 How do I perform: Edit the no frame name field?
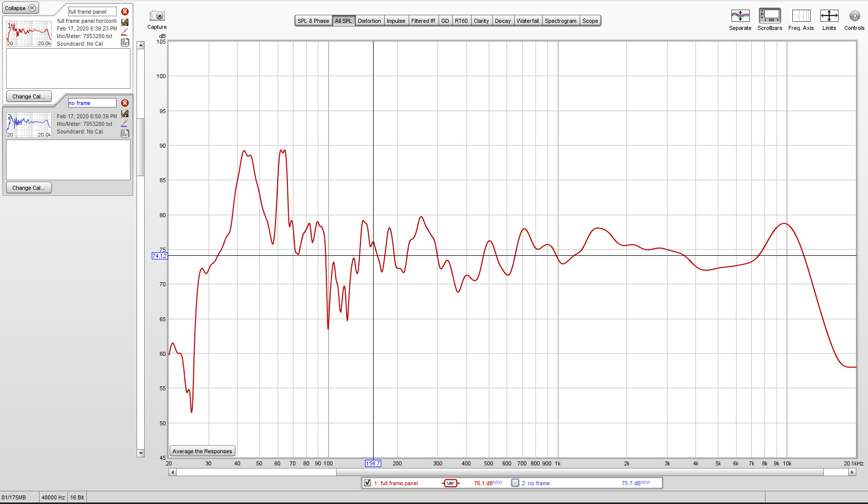(x=92, y=103)
